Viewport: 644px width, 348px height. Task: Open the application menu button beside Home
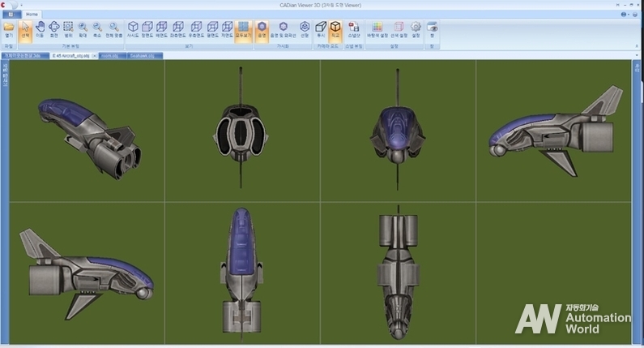[11, 15]
